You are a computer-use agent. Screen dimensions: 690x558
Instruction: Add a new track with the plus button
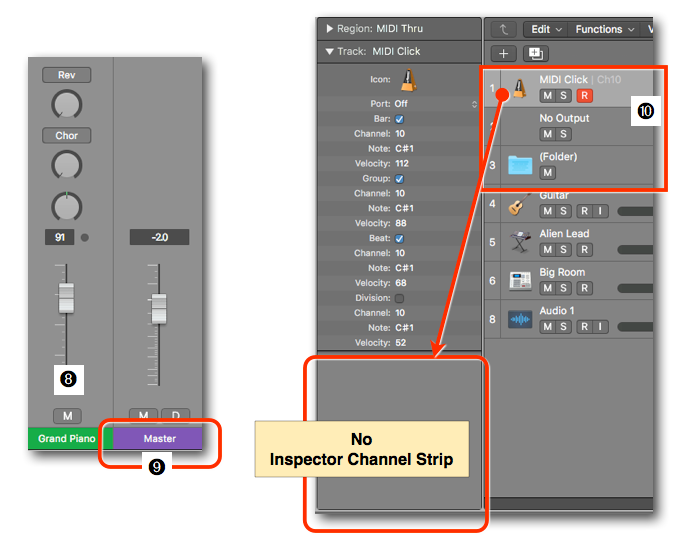click(503, 54)
